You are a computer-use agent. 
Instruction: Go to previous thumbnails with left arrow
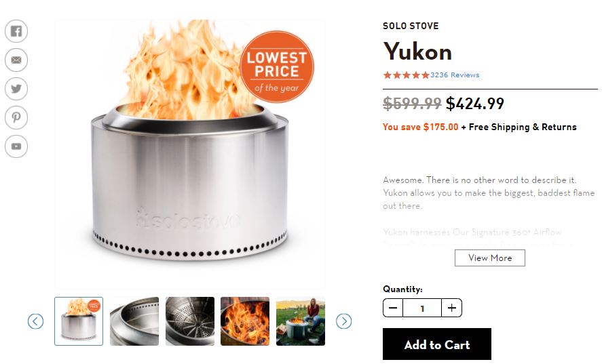35,321
